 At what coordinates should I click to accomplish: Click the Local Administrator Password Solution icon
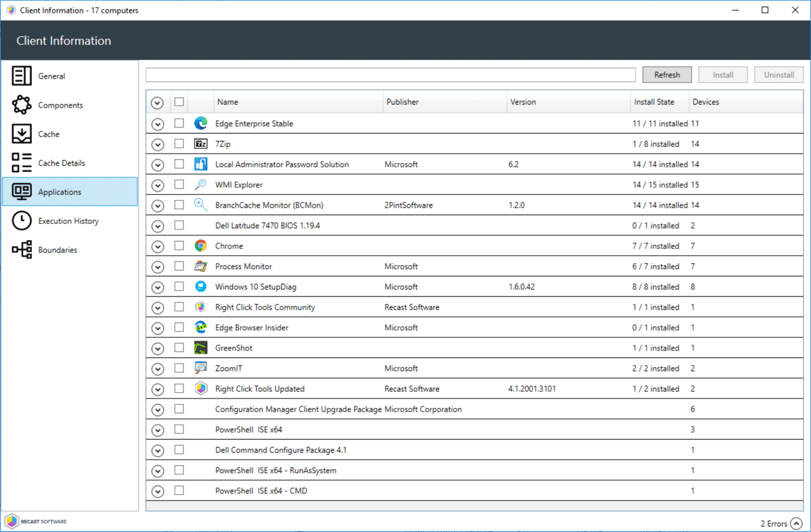coord(201,164)
